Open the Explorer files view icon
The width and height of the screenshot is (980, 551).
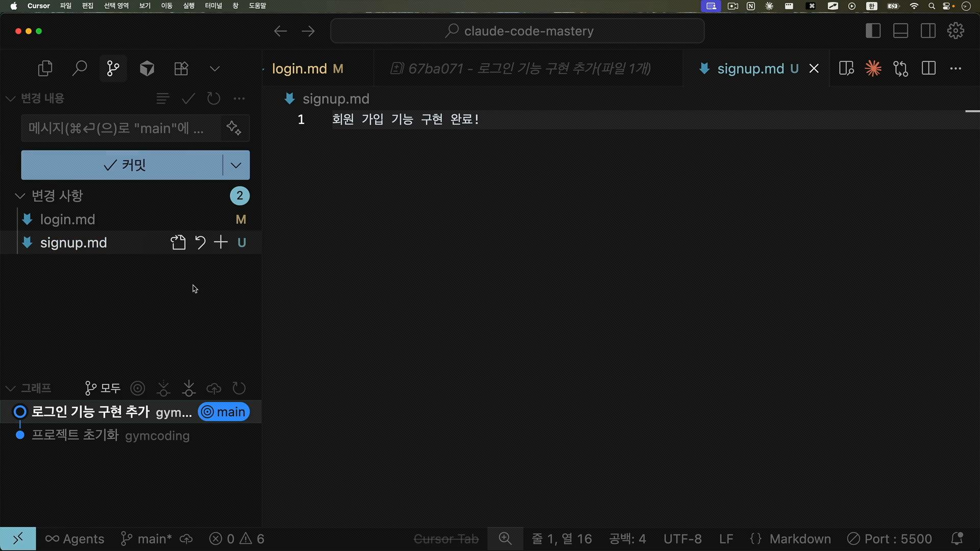[x=45, y=68]
